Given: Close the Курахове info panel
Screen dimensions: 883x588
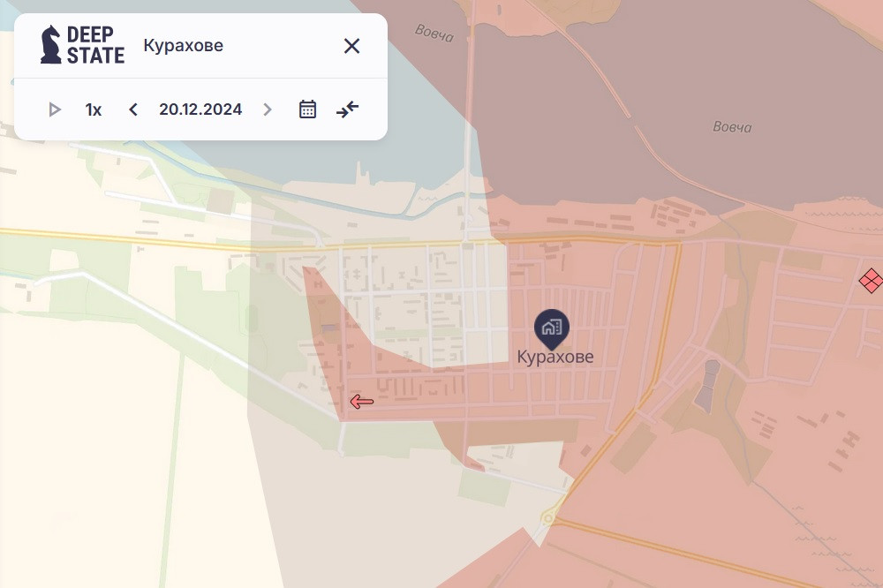Looking at the screenshot, I should tap(351, 46).
